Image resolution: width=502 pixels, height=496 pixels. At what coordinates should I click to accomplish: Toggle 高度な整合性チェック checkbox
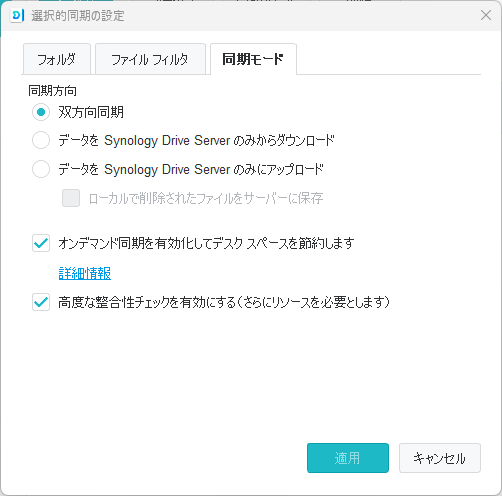(41, 302)
